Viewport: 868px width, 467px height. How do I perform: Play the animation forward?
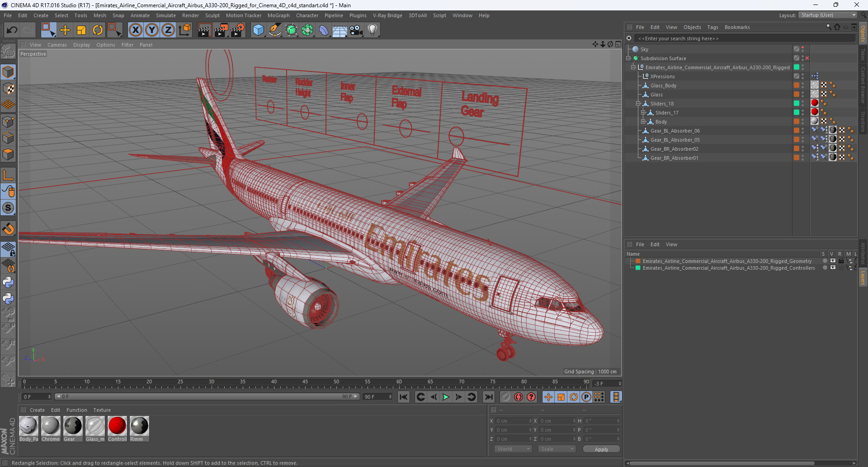coord(446,397)
